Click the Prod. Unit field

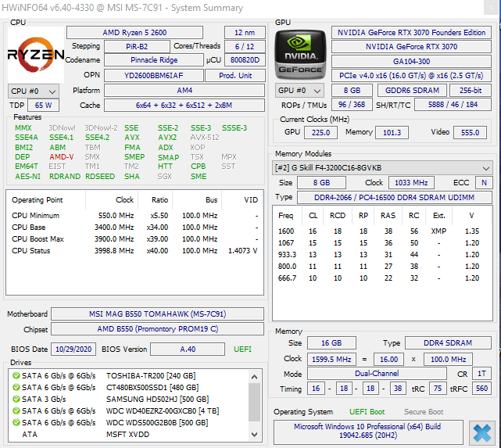point(235,75)
